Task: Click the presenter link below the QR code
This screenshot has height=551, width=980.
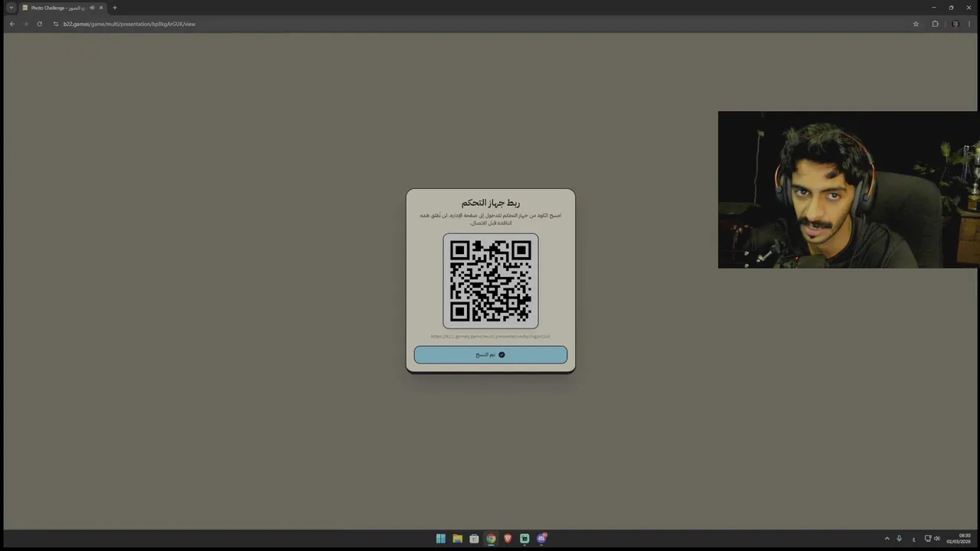Action: [490, 337]
